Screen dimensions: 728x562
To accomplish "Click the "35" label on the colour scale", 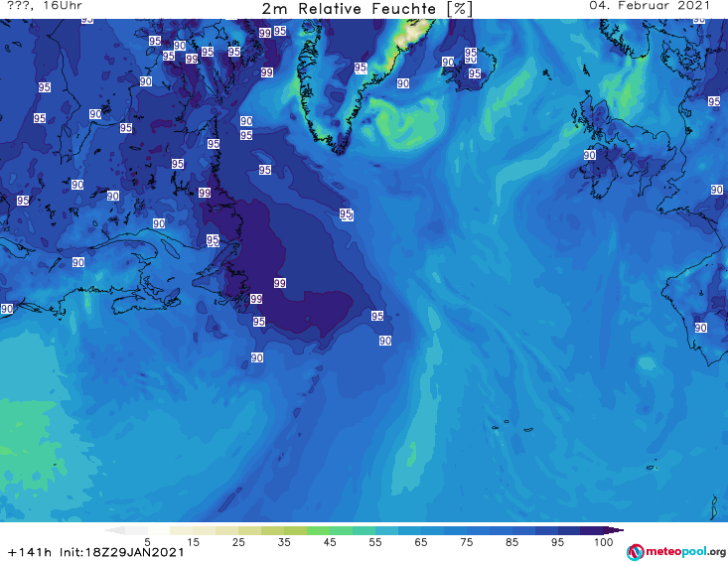I will click(284, 542).
